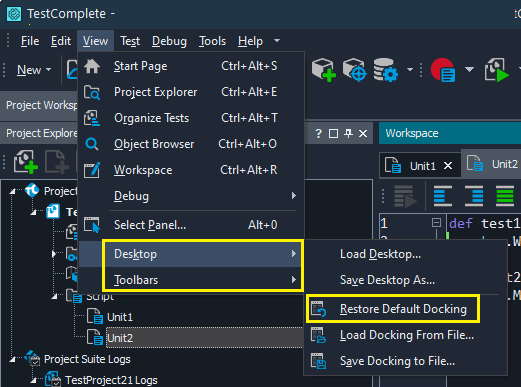Click the green lines comment icon in editor toolbar
Screen dimensions: 521x387
click(x=505, y=196)
